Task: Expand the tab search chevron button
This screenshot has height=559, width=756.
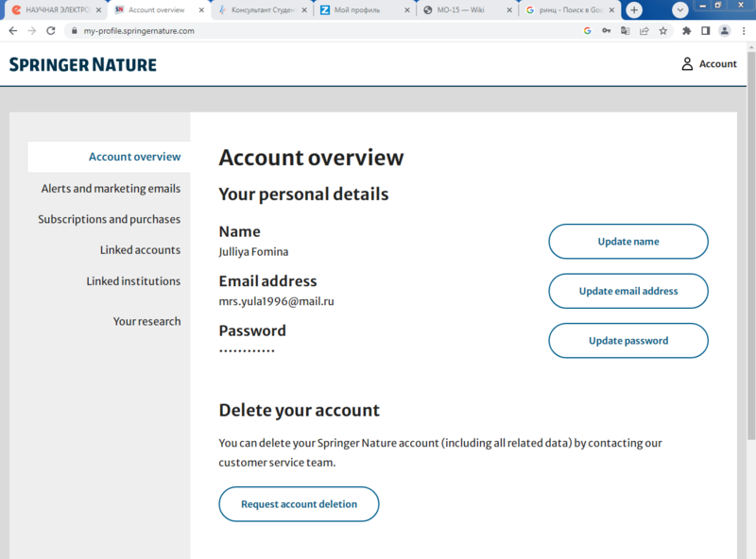Action: pos(679,9)
